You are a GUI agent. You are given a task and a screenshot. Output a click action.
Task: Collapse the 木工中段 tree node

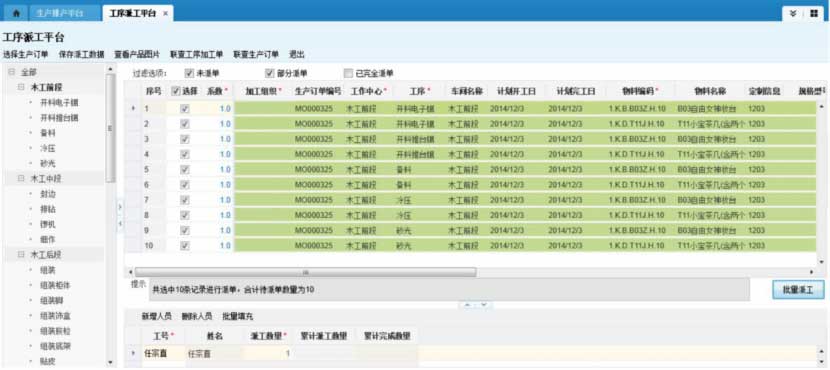coord(21,179)
